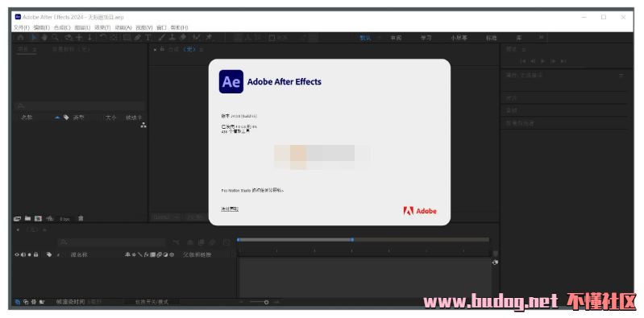The width and height of the screenshot is (644, 318).
Task: Select the Zoom magnifier tool
Action: click(55, 37)
